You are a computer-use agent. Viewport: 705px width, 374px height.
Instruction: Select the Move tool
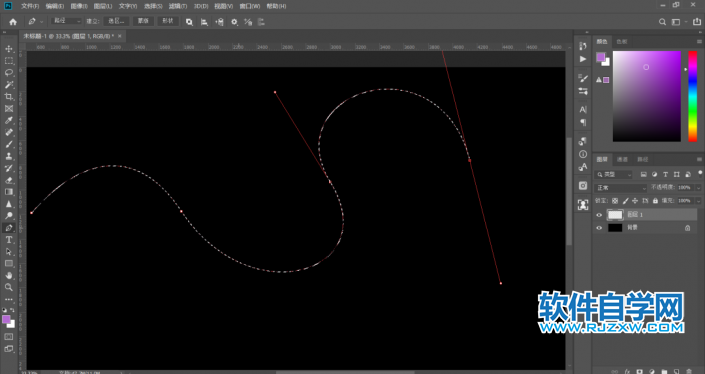point(9,49)
